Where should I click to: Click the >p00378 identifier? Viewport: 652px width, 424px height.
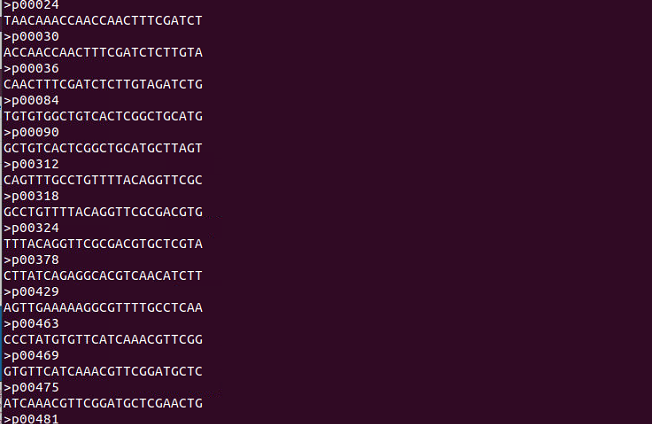coord(31,260)
